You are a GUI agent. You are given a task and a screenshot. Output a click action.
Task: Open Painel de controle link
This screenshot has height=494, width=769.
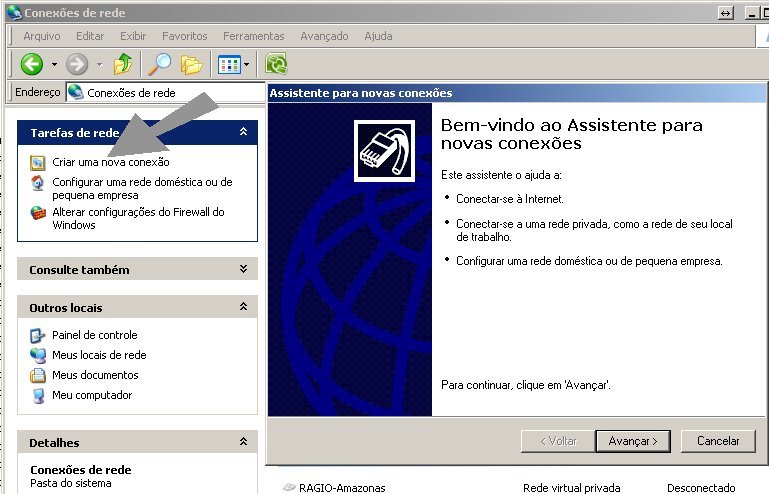tap(95, 335)
